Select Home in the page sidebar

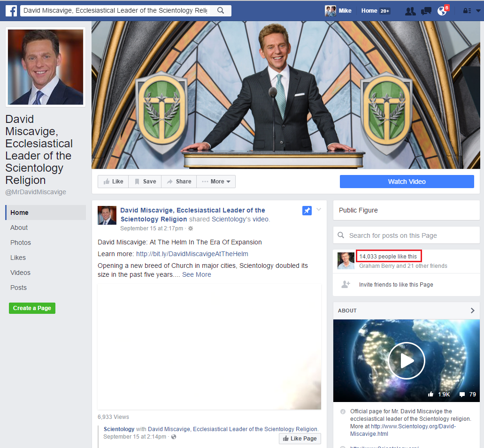click(46, 213)
